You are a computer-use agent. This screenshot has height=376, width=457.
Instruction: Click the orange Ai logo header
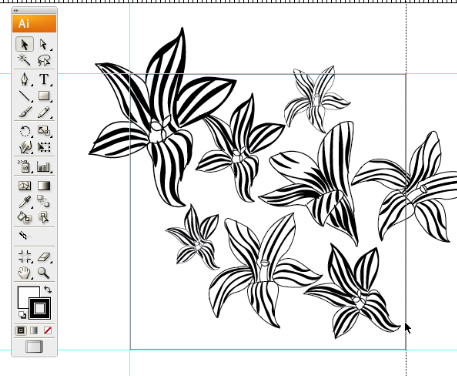pos(34,24)
